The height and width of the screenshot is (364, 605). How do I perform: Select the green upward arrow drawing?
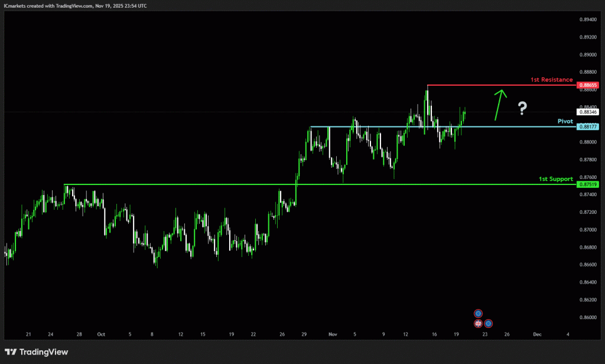[499, 103]
